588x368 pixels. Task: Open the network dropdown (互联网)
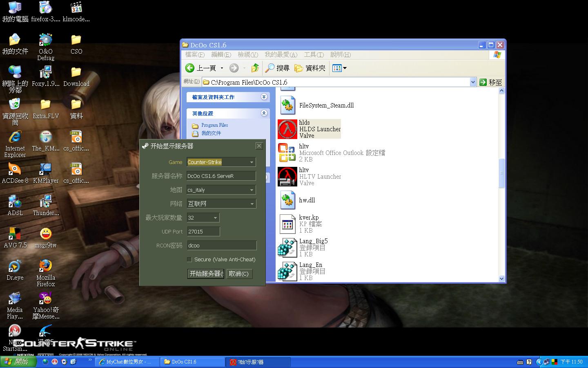(x=221, y=204)
